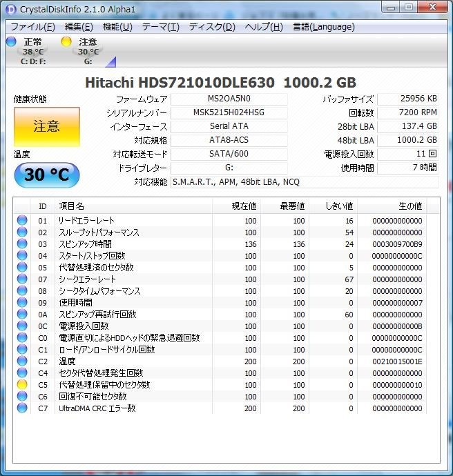Open the 編集(E) menu

click(79, 27)
